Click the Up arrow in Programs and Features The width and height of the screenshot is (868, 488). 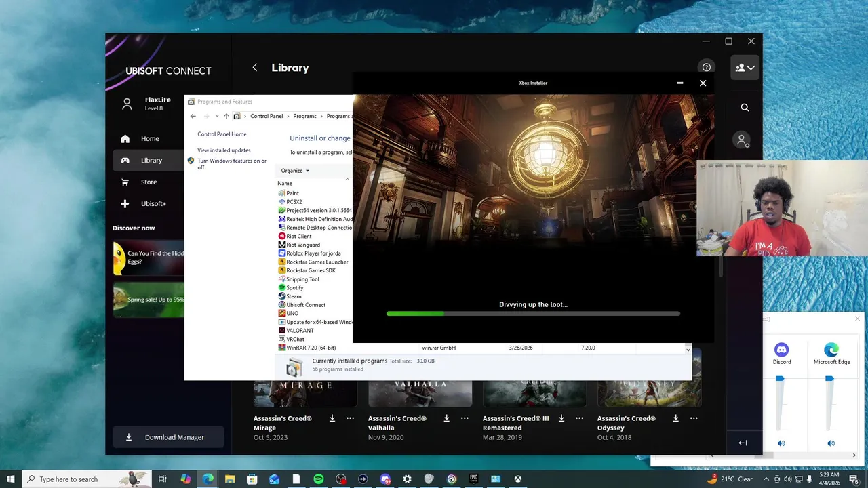pos(226,117)
